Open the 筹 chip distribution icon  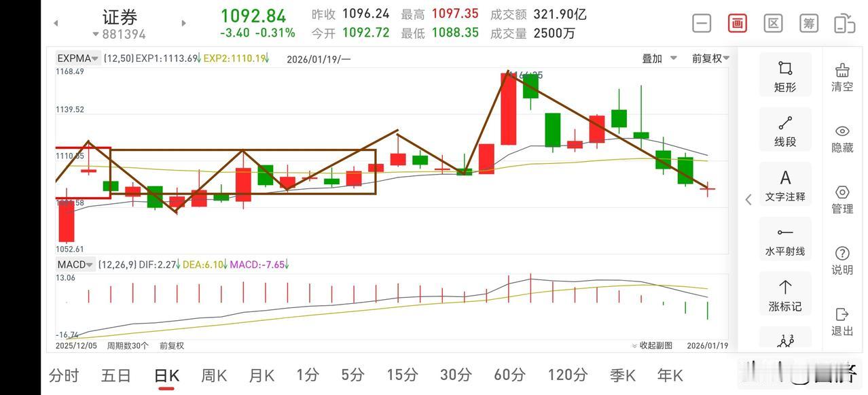pyautogui.click(x=809, y=24)
